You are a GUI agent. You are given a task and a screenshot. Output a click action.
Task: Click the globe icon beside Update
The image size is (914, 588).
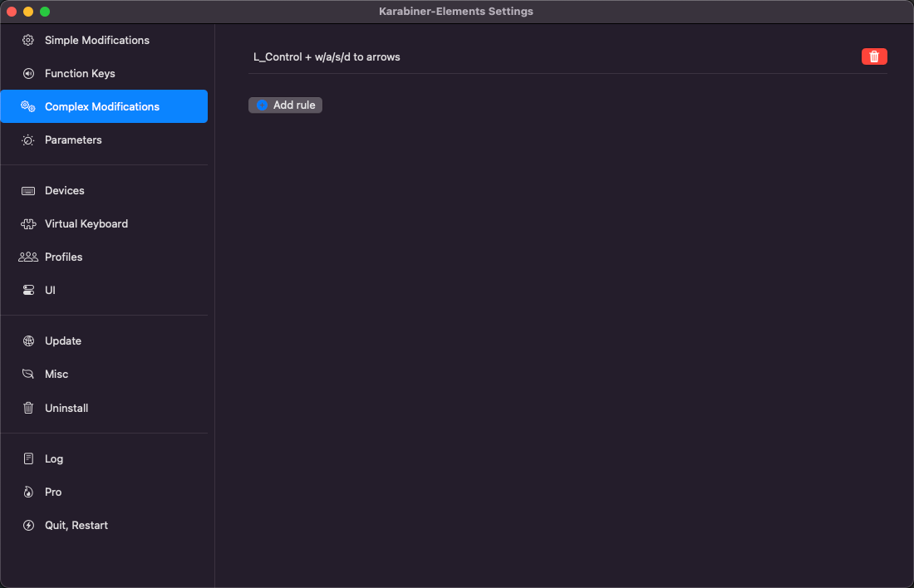click(28, 341)
